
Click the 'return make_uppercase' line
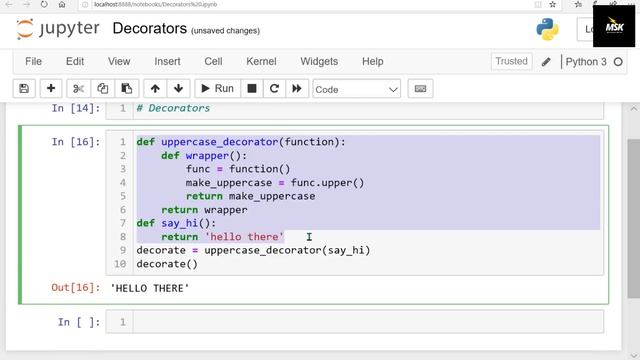(251, 196)
